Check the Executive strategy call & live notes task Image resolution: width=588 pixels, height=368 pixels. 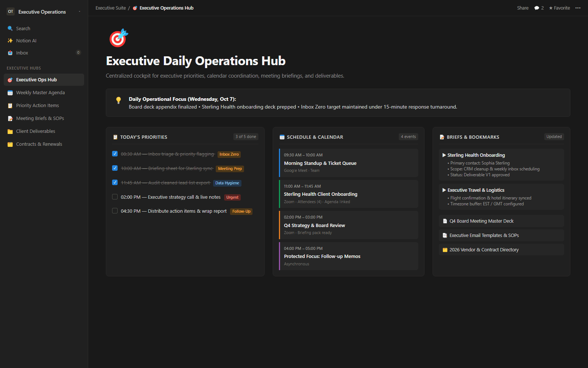(115, 197)
